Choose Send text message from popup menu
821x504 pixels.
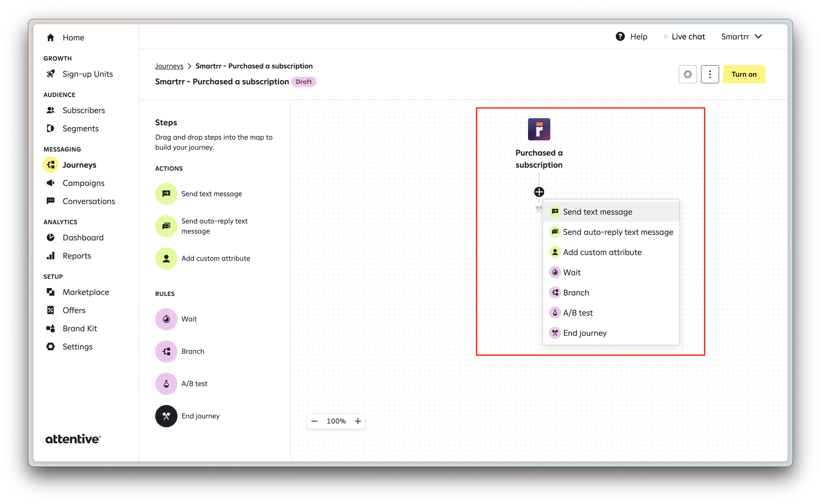point(611,212)
